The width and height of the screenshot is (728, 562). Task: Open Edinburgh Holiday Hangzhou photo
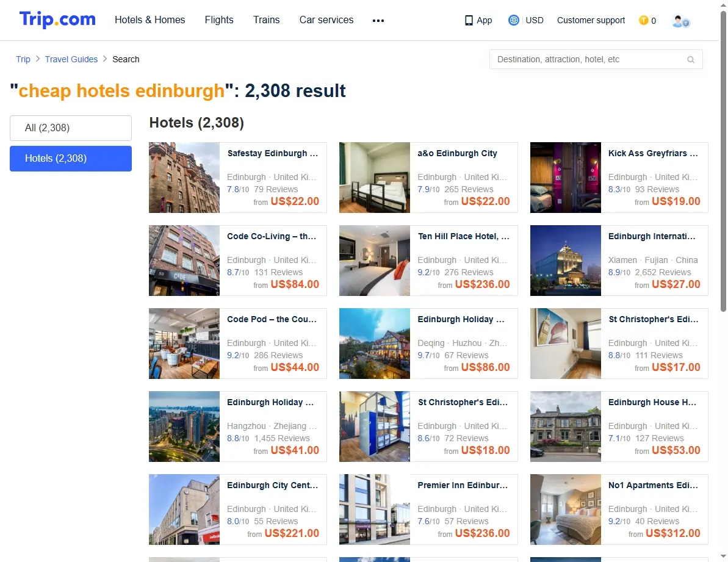click(184, 427)
